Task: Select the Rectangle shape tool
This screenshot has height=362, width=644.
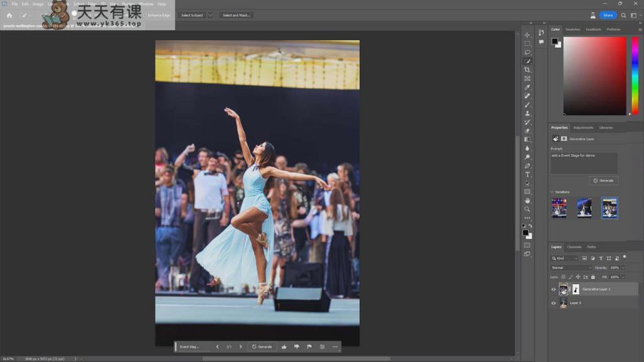Action: point(528,192)
